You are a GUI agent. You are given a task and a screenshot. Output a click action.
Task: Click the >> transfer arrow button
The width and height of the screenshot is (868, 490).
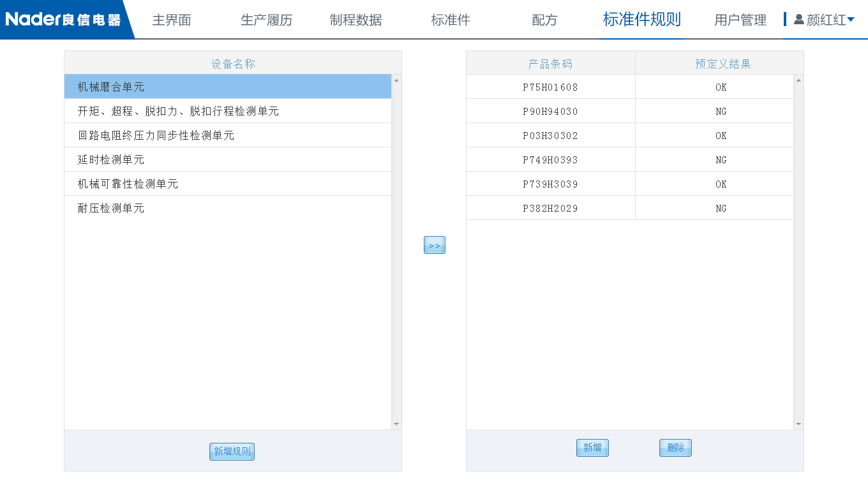434,244
